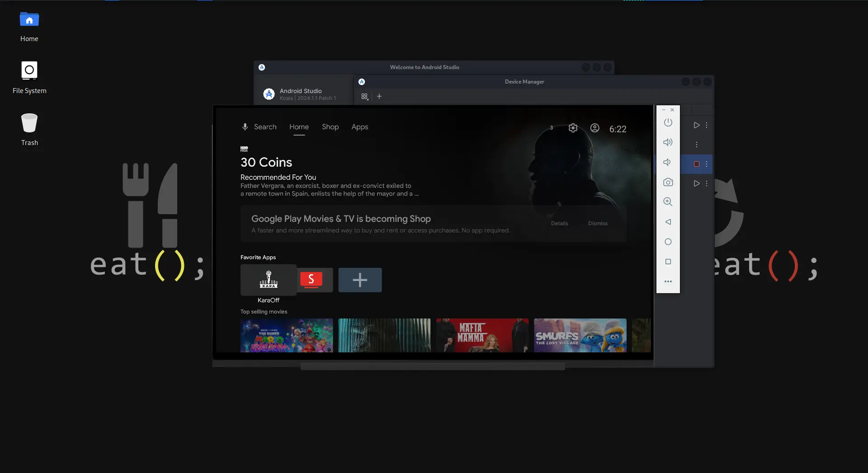Dismiss the Google Play Movies announcement
868x473 pixels.
598,224
